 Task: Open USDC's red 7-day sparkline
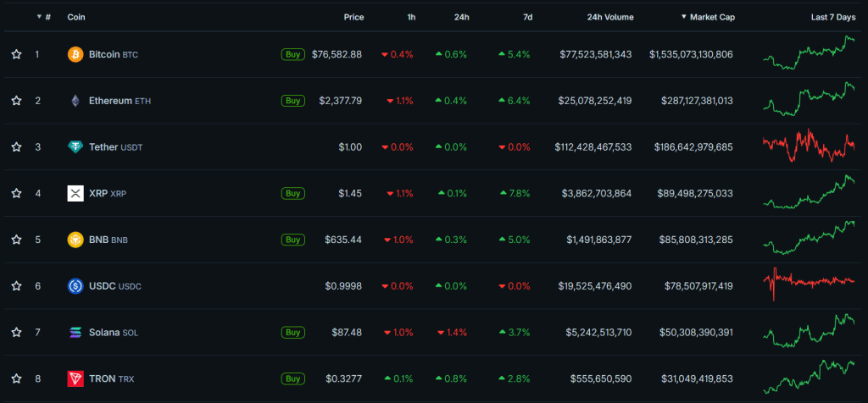(808, 284)
